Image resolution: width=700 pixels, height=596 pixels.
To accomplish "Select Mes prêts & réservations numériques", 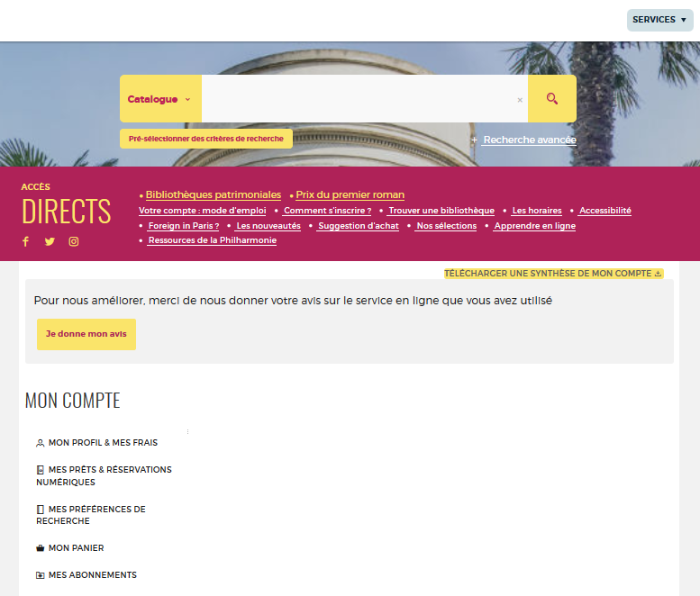I will coord(104,475).
